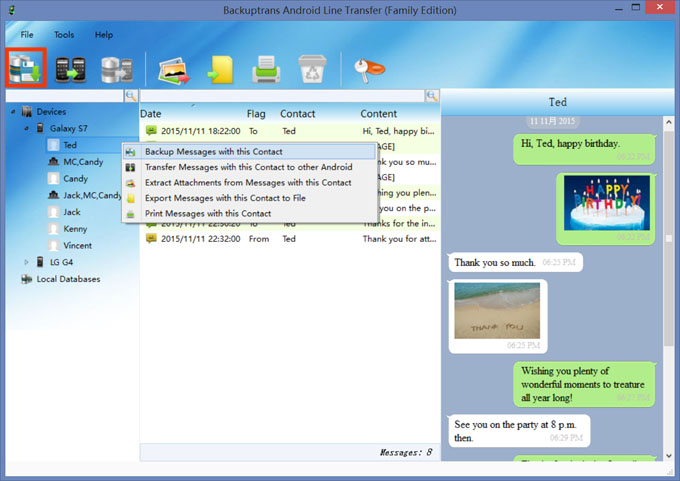
Task: Click the 'Hi, Ted, happy birthday.' chat bubble
Action: click(x=584, y=149)
